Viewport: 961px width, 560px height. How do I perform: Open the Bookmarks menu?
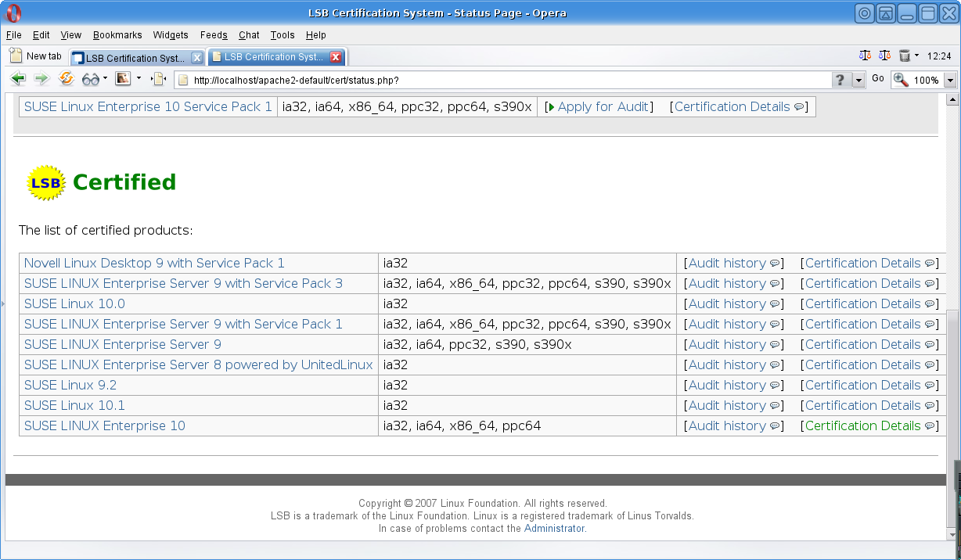coord(117,35)
